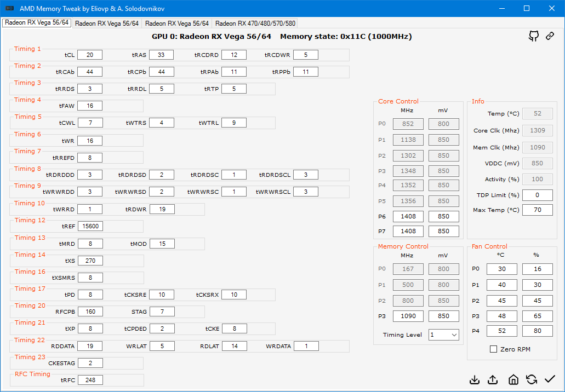Click the tRDWR field
This screenshot has height=392, width=565.
162,209
